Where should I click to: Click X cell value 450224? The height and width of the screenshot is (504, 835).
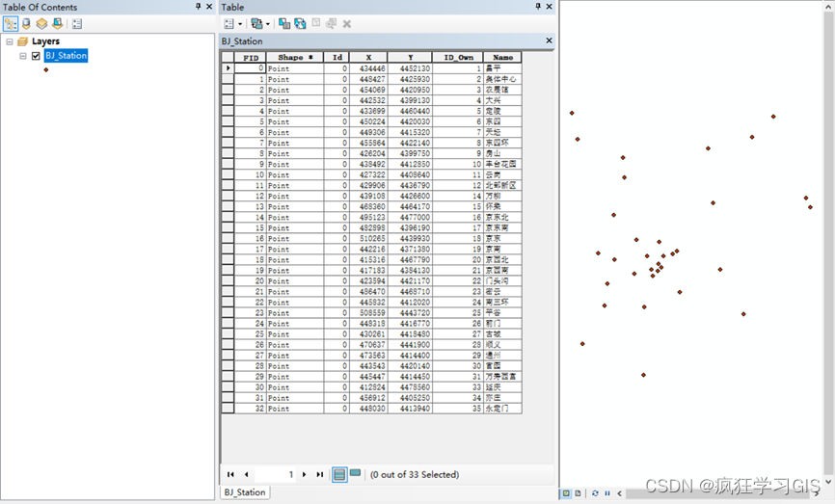click(368, 121)
